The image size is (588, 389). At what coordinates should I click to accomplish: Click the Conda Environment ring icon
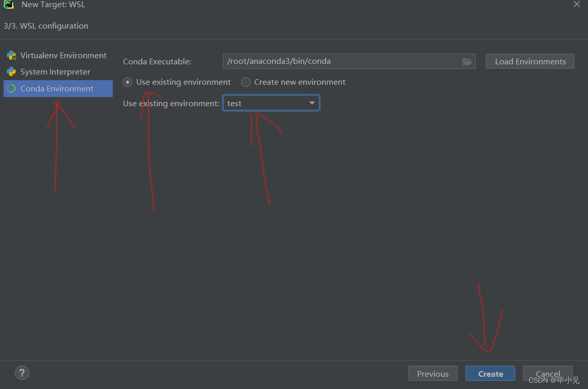pos(11,88)
